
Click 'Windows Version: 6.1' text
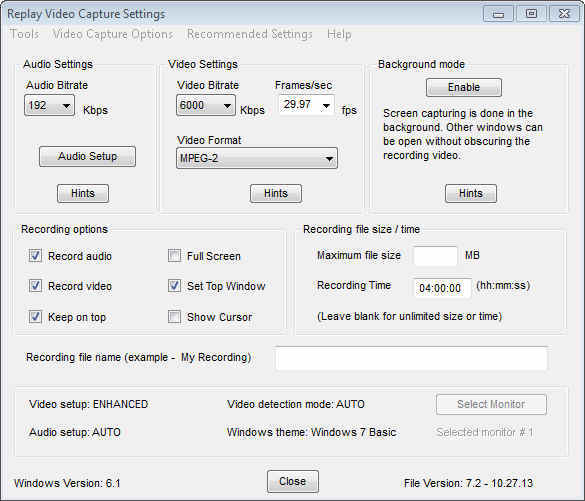click(67, 483)
